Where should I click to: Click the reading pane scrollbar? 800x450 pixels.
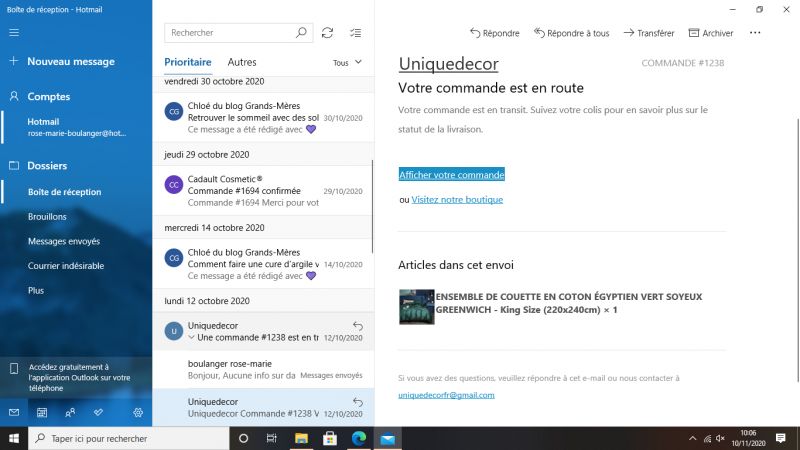point(797,250)
